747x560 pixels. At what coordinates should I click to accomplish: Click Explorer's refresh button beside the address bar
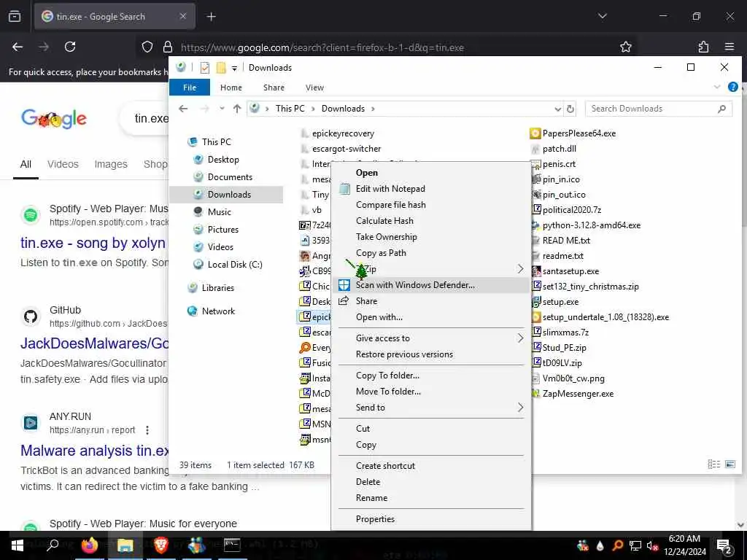click(x=570, y=109)
